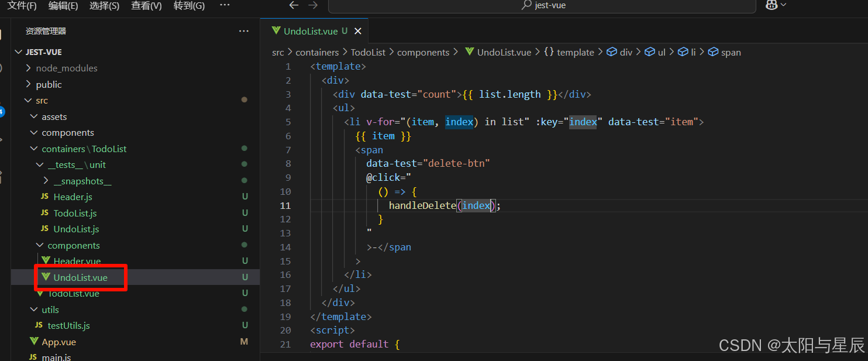Click the {{ list.length }} expression
Viewport: 868px width, 361px height.
coord(510,94)
